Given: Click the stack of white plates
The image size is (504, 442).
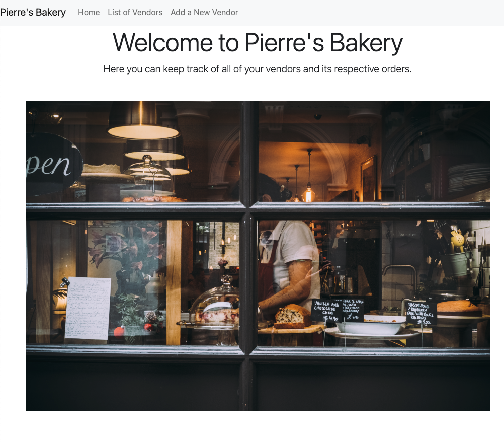Looking at the screenshot, I should click(x=468, y=178).
